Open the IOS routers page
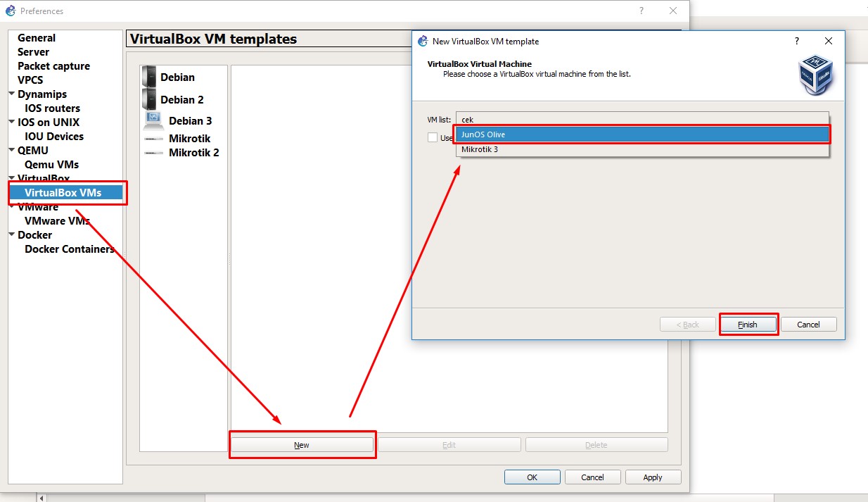The image size is (868, 502). click(52, 108)
